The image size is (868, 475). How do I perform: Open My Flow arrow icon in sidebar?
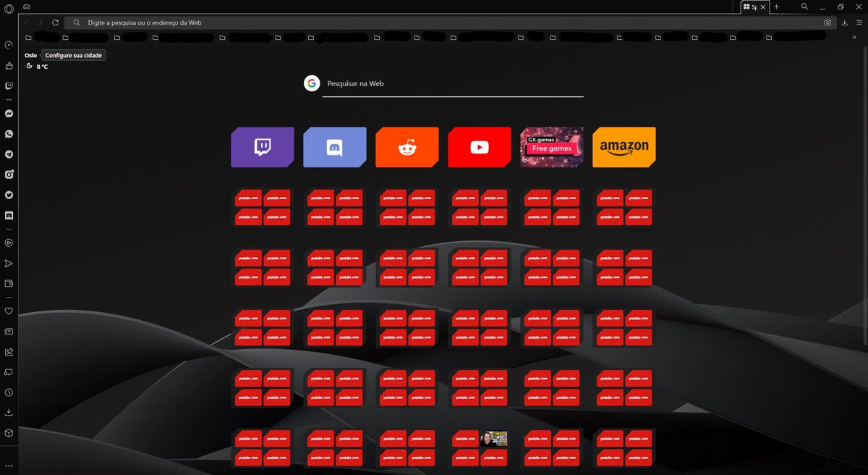click(9, 264)
